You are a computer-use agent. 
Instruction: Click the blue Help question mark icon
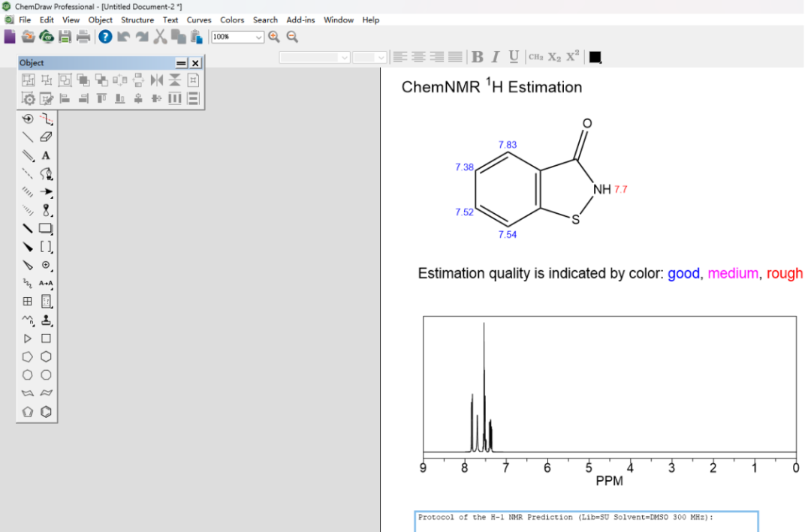click(x=105, y=37)
